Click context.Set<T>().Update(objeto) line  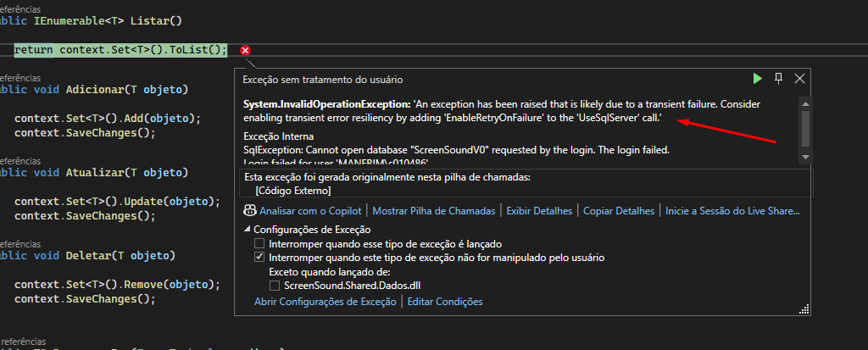pyautogui.click(x=117, y=201)
